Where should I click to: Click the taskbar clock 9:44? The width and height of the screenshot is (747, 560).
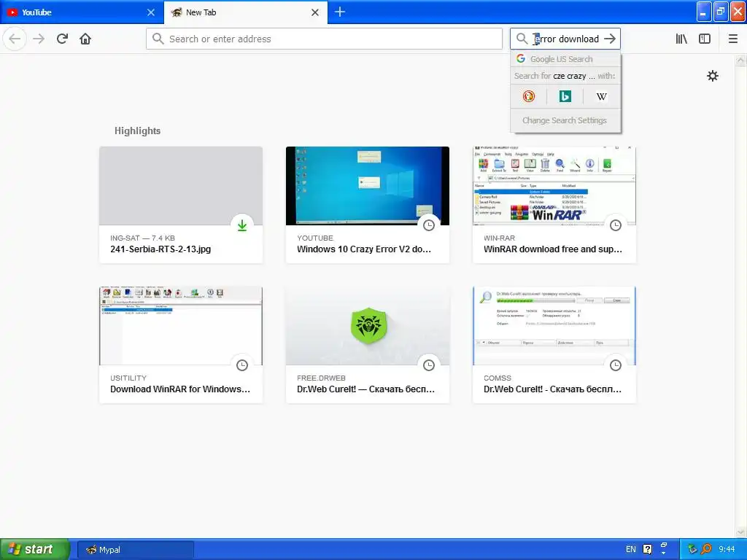[727, 550]
